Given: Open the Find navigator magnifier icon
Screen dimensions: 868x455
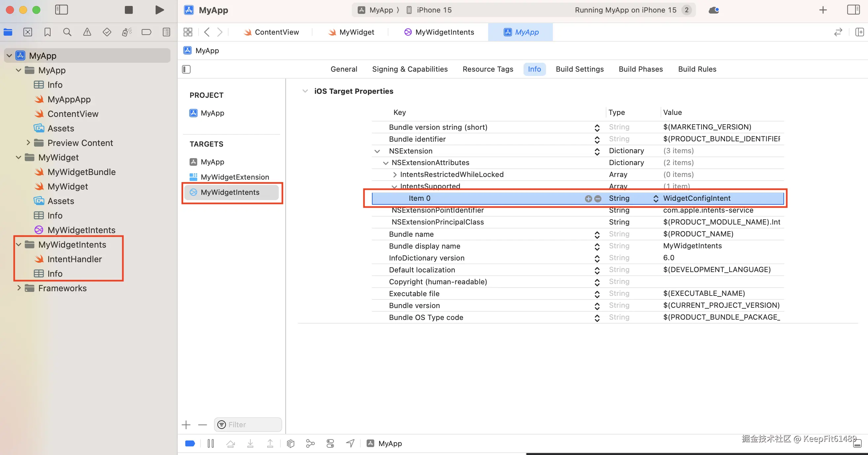Looking at the screenshot, I should pyautogui.click(x=67, y=32).
